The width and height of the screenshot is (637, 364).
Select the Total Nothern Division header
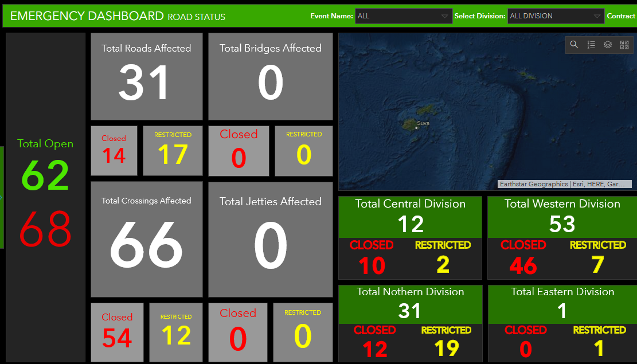[410, 304]
